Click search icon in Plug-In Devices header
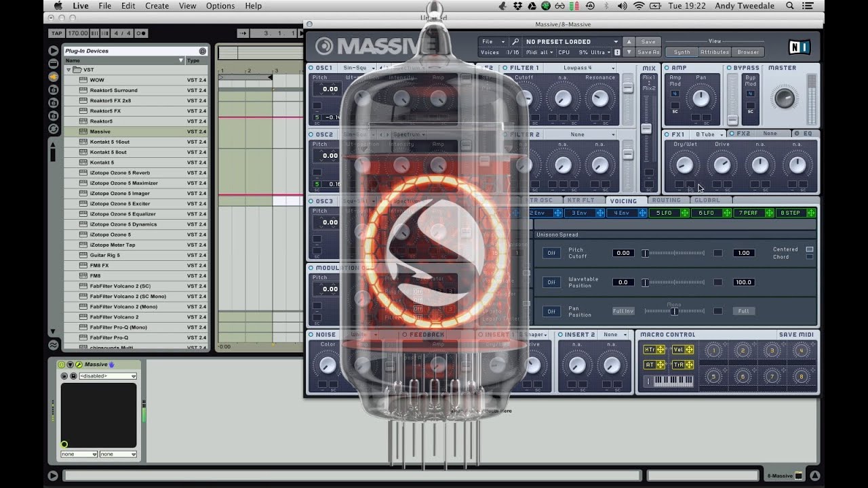The image size is (868, 488). (x=202, y=51)
